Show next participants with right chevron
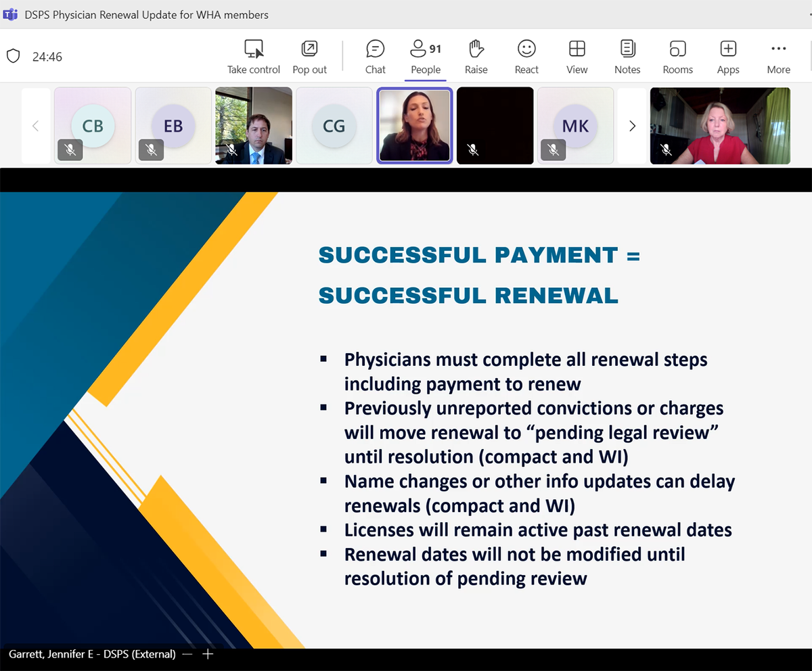 point(632,126)
